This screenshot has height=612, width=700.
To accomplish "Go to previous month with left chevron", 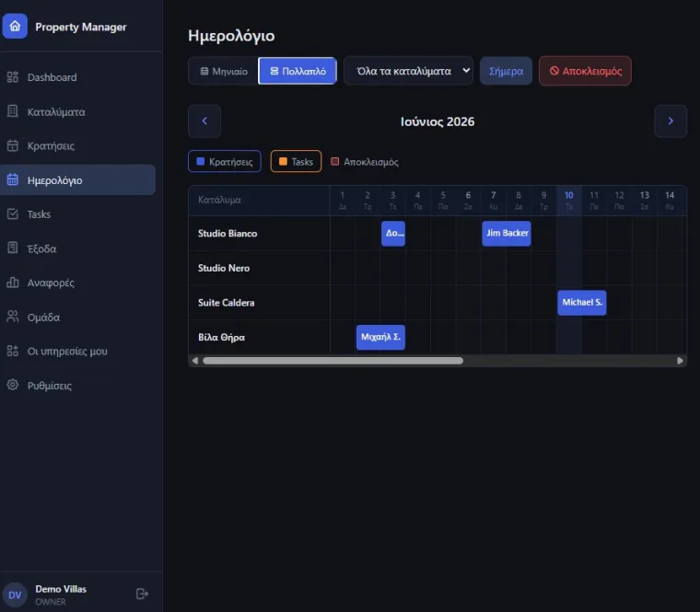I will tap(204, 121).
